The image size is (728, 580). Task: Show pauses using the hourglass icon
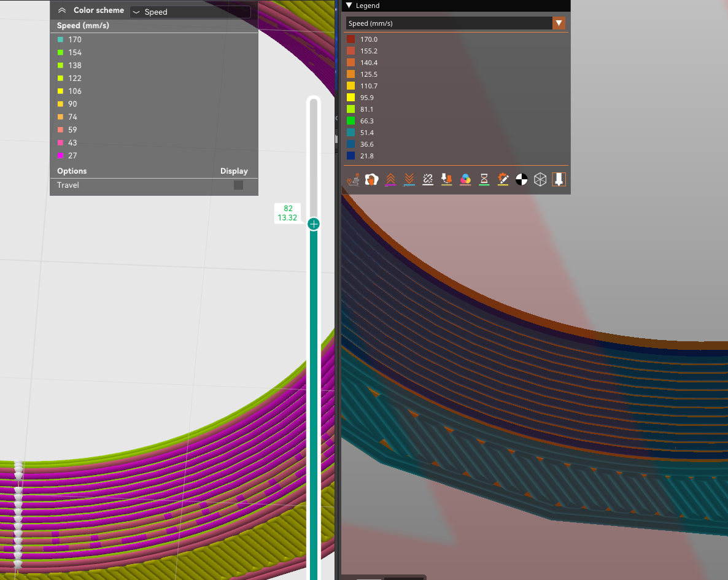click(484, 179)
